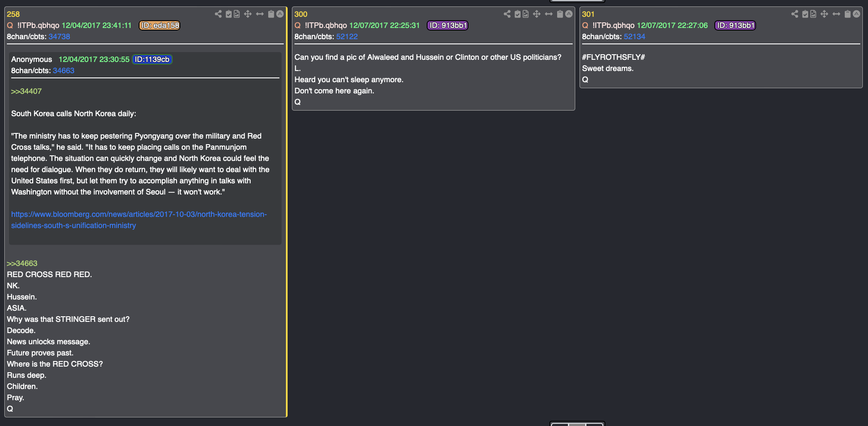This screenshot has height=426, width=868.
Task: Click the plain clipboard icon on post 258
Action: coord(271,14)
